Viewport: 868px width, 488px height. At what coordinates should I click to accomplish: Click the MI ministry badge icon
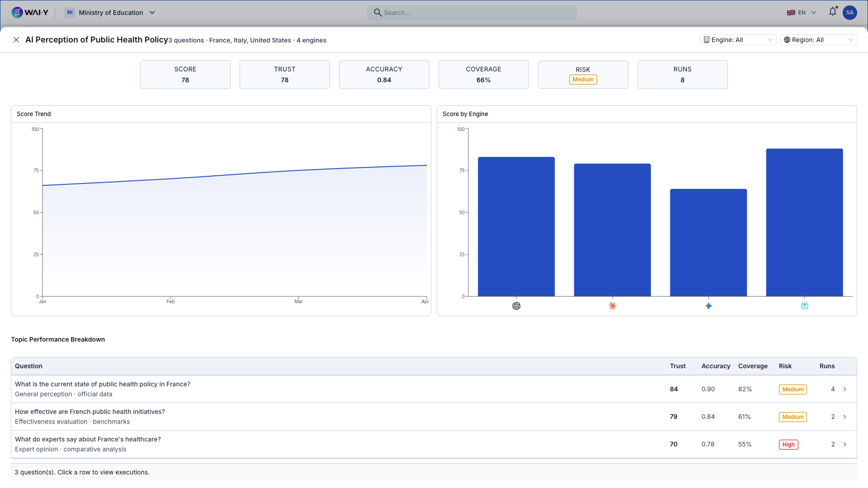pos(70,12)
